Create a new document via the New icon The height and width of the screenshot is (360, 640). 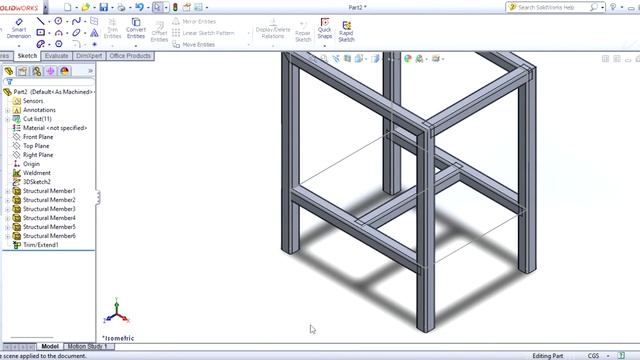[x=68, y=7]
